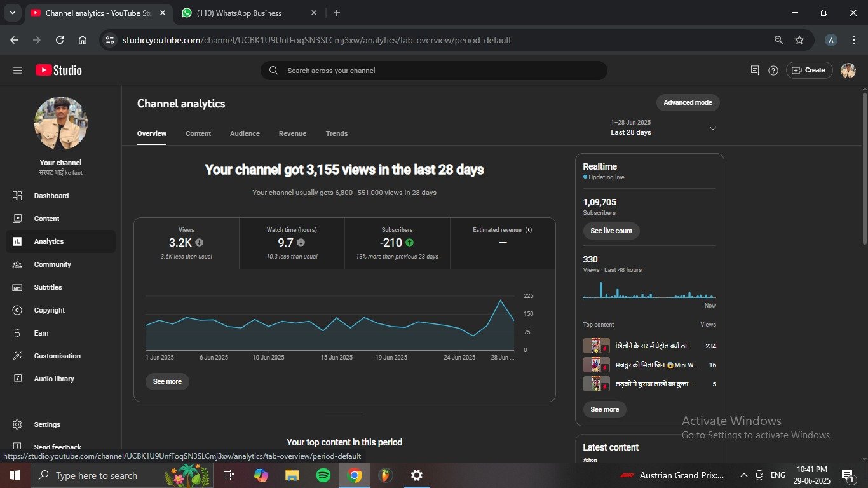Open Chrome profile A icon
This screenshot has height=488, width=868.
[x=831, y=40]
